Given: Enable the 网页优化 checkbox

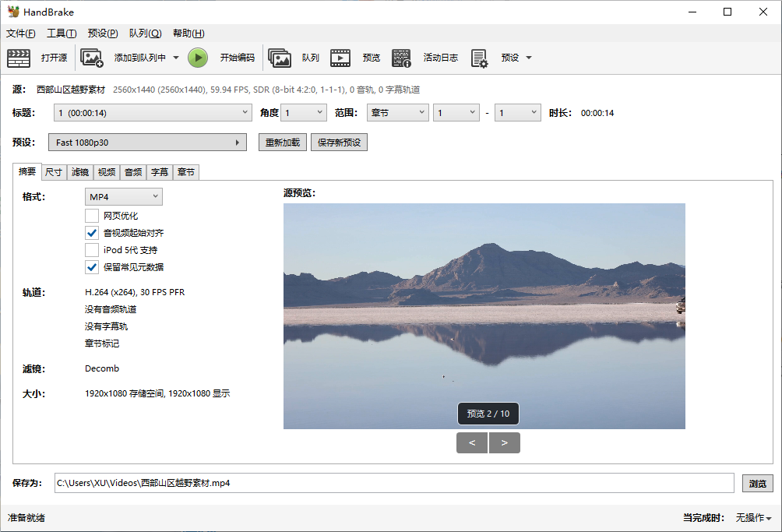Looking at the screenshot, I should coord(92,216).
